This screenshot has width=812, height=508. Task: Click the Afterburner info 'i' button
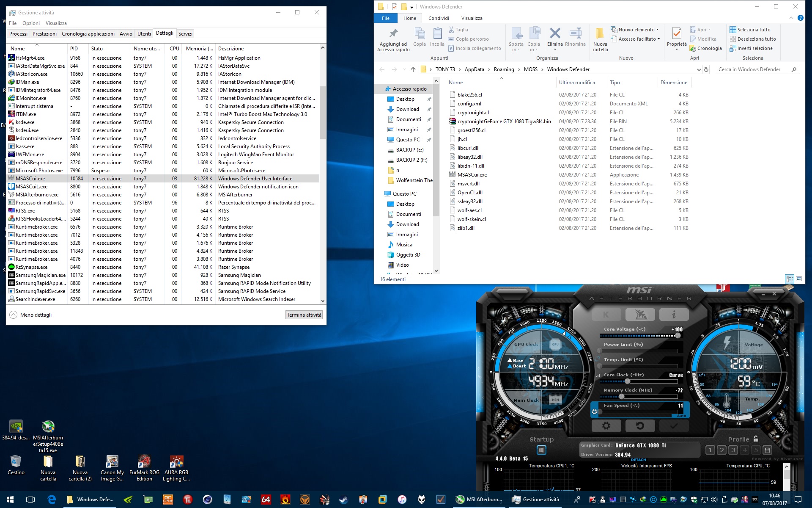pos(674,315)
